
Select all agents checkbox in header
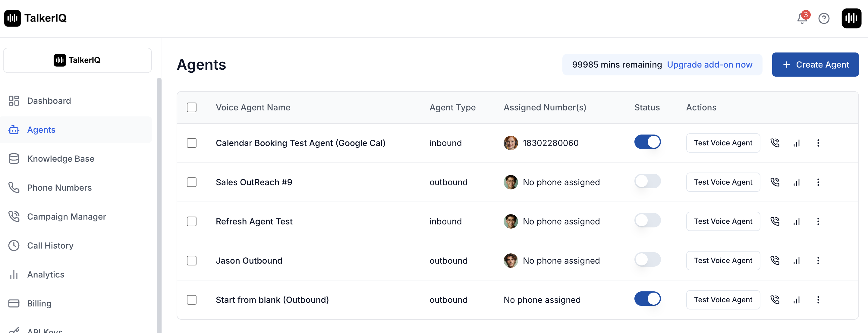point(192,107)
